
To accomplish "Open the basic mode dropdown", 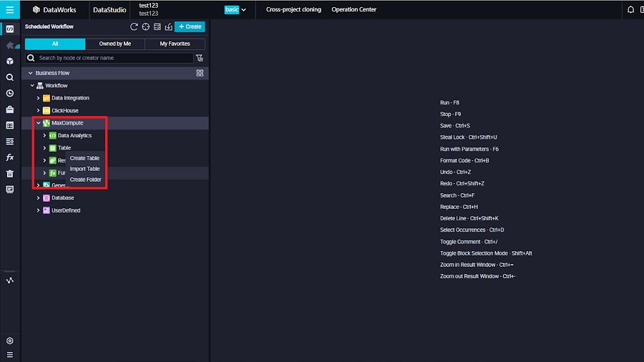I will point(235,10).
